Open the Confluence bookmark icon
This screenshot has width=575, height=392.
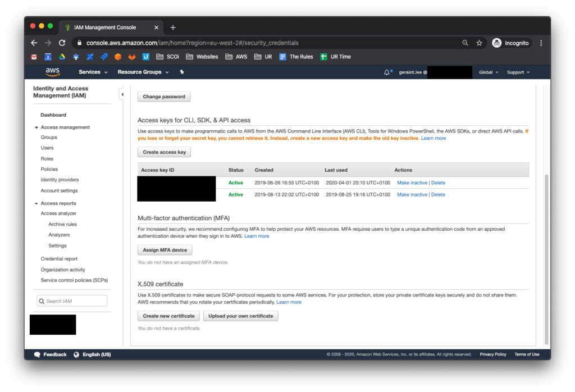coord(90,57)
